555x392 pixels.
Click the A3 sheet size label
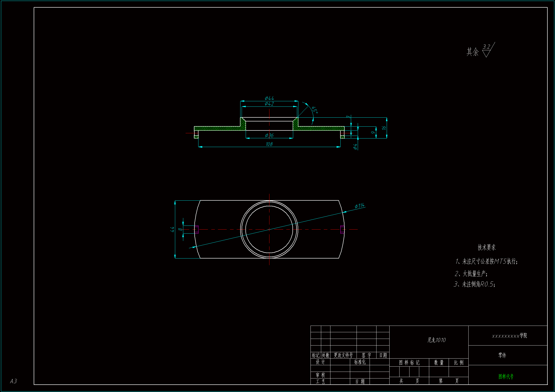(x=14, y=381)
